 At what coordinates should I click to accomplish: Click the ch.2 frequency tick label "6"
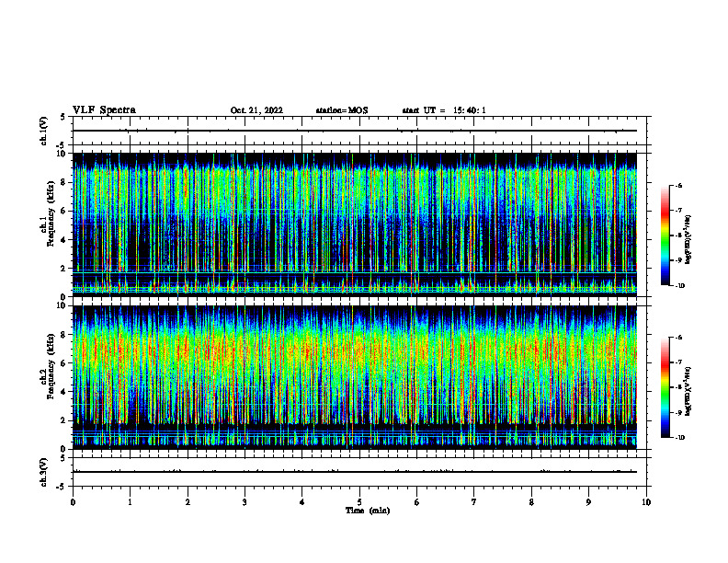(x=64, y=363)
